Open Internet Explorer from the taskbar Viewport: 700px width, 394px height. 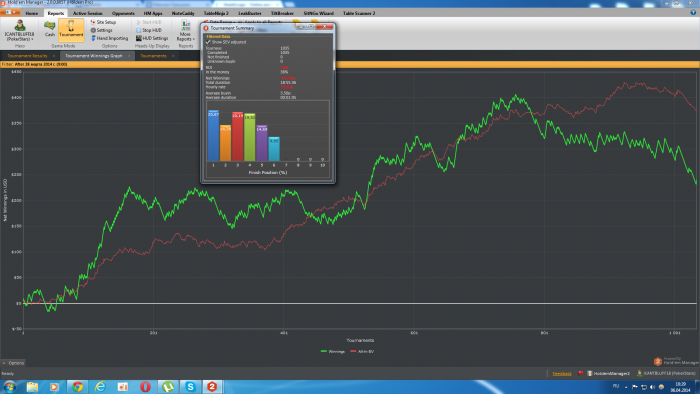(x=100, y=387)
